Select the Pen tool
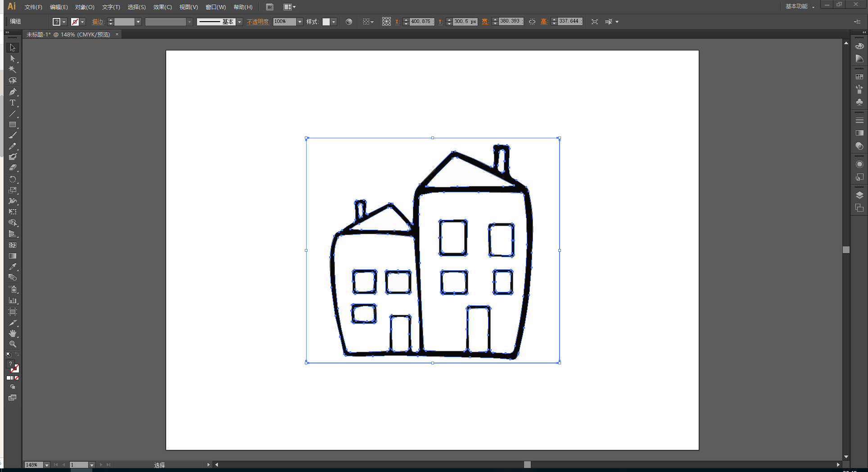This screenshot has width=868, height=472. tap(12, 91)
